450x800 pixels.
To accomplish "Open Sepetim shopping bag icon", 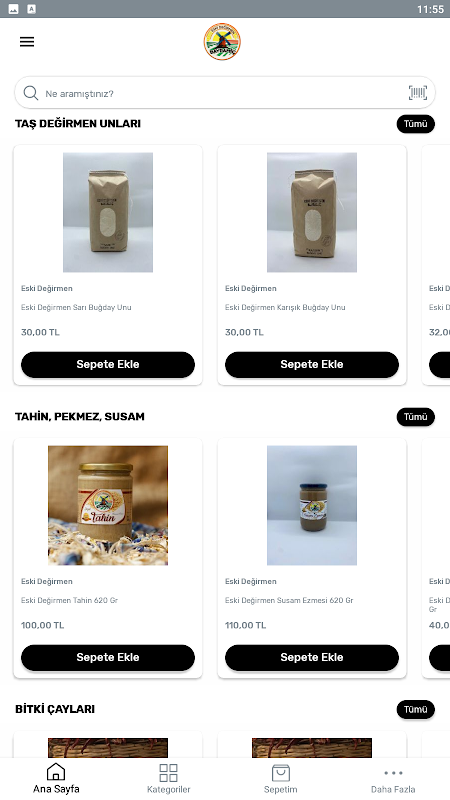I will click(281, 772).
